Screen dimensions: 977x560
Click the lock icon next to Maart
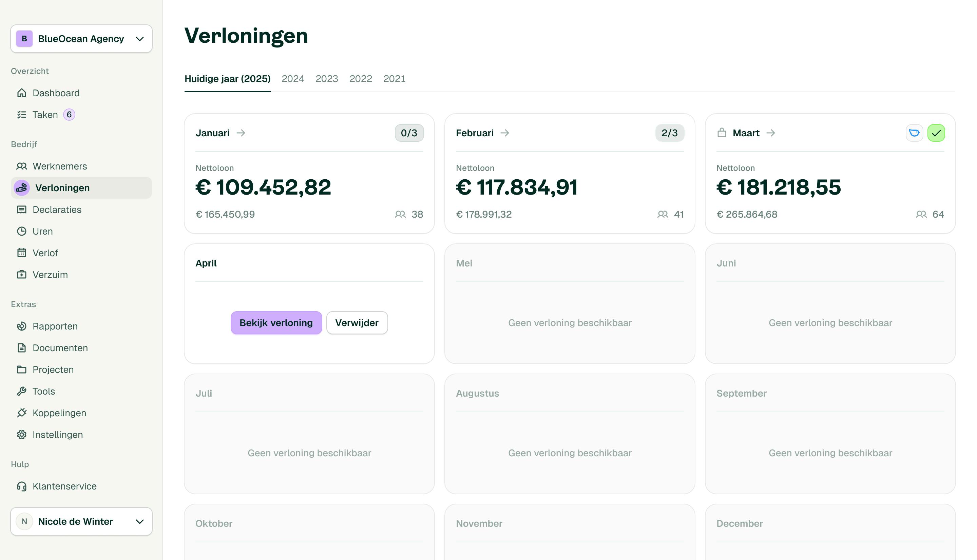722,133
